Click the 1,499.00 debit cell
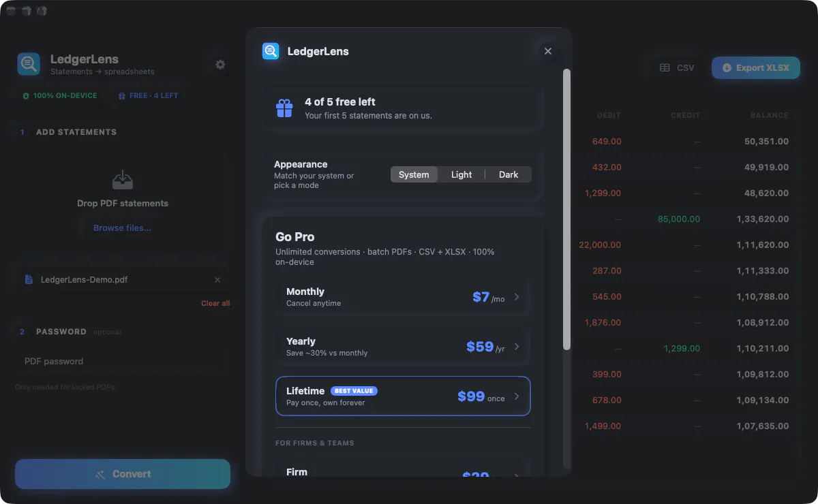 pyautogui.click(x=603, y=426)
